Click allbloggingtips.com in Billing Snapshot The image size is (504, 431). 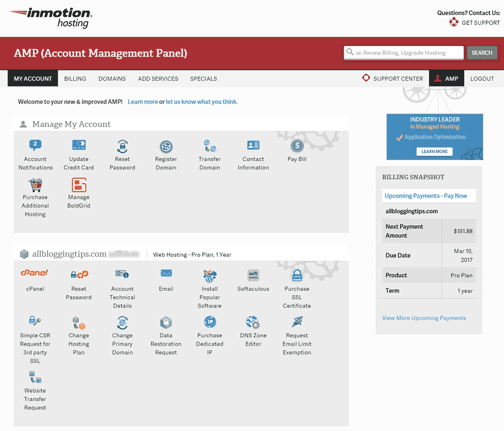click(x=412, y=212)
